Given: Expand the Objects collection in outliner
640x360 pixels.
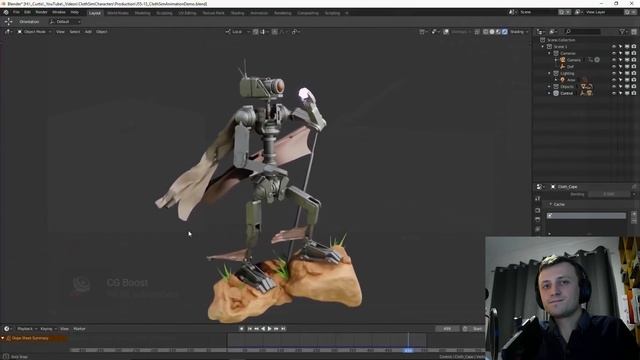Looking at the screenshot, I should pos(549,87).
